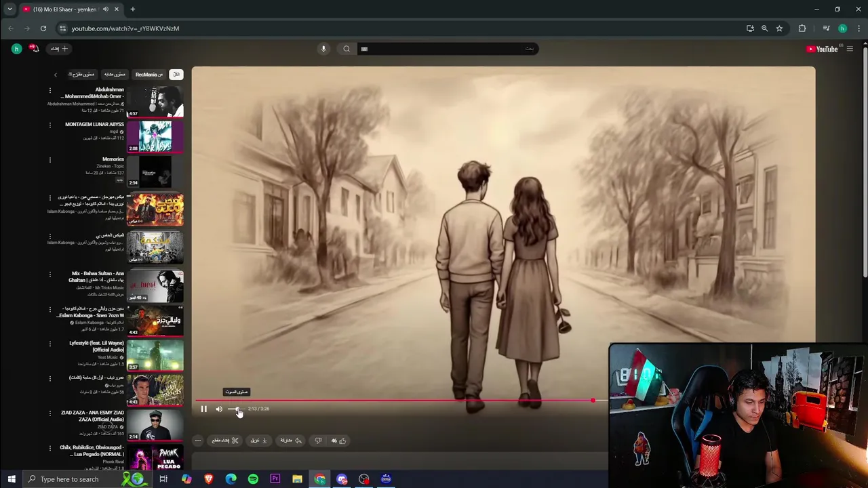
Task: Bookmark this page with the star icon
Action: (x=779, y=28)
